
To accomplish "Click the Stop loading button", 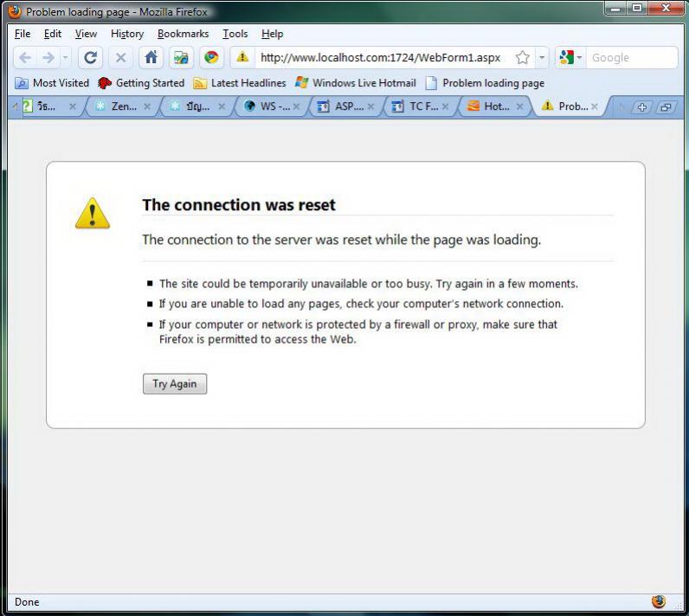I will [x=121, y=57].
